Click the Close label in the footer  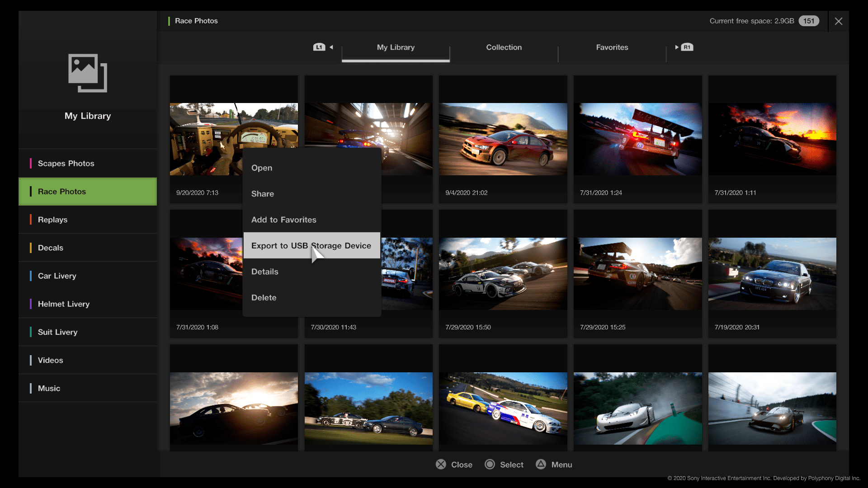[x=462, y=465]
